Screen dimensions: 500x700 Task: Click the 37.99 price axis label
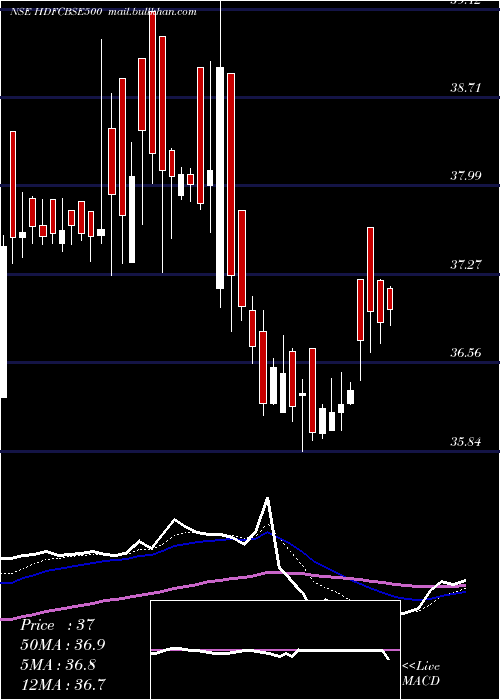466,175
